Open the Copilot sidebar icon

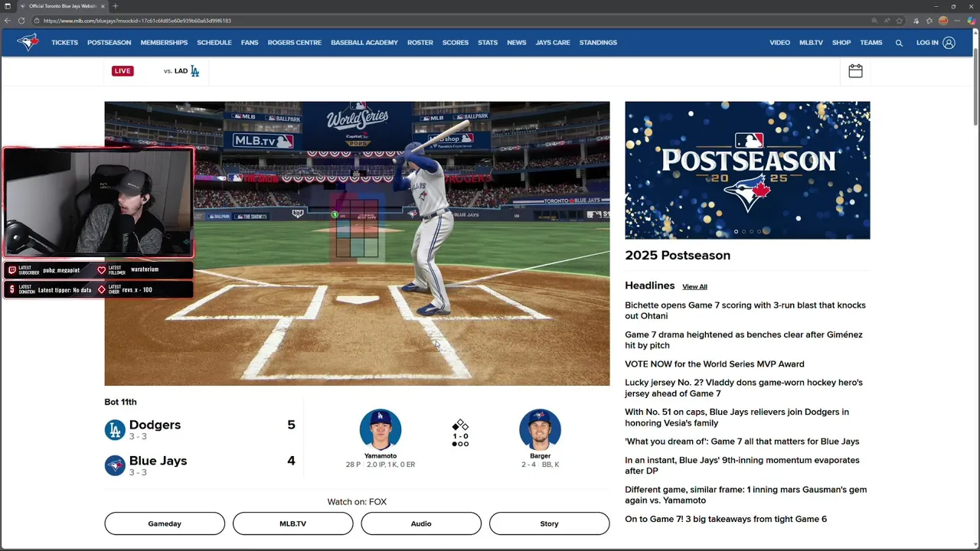point(972,21)
